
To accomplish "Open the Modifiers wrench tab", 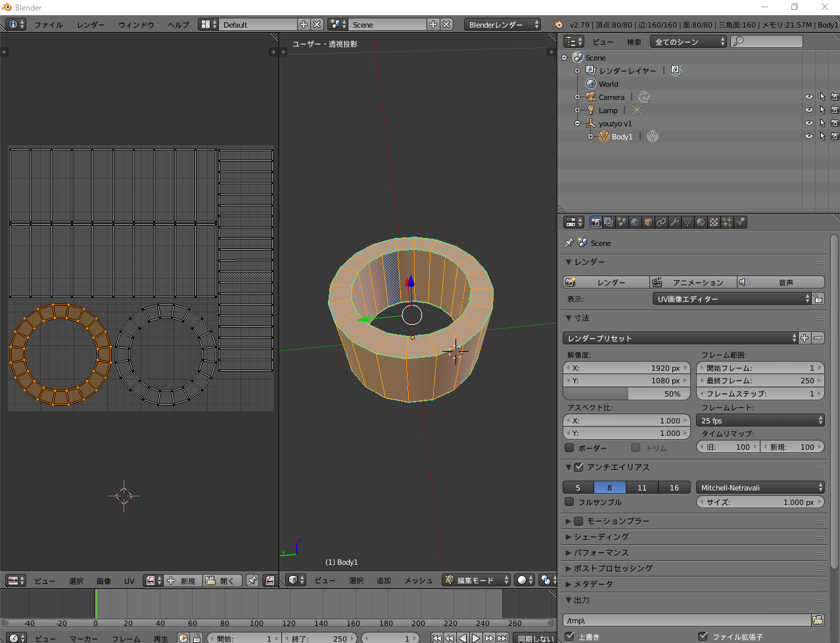I will 674,222.
